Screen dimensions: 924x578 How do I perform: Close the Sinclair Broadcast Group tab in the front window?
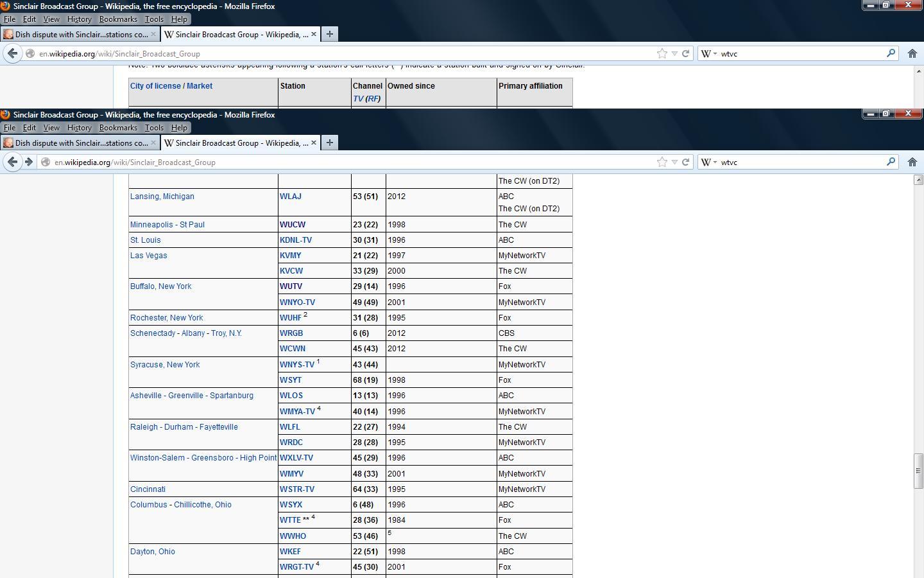pos(314,143)
